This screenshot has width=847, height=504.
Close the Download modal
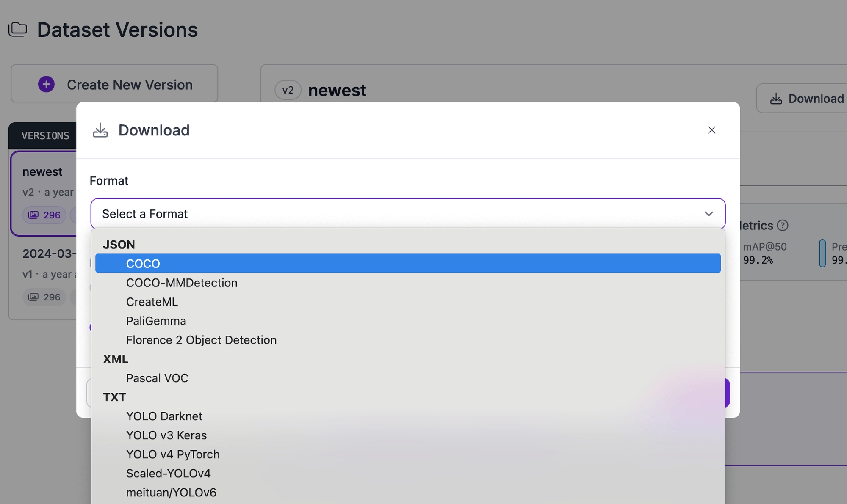711,130
